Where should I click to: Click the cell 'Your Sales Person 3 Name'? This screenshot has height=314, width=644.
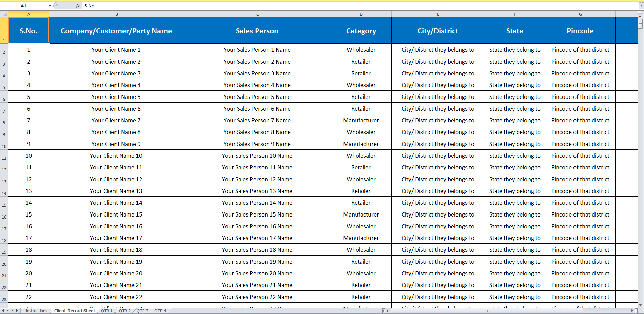[x=257, y=73]
